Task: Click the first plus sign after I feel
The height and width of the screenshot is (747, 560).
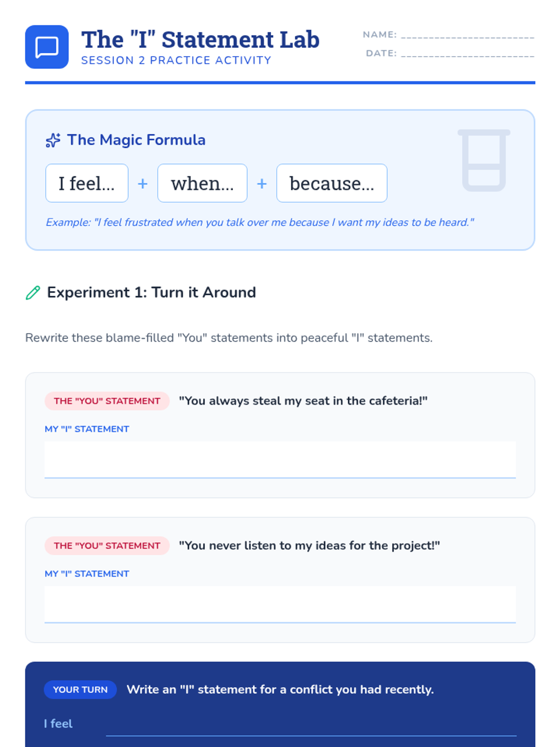Action: click(x=143, y=183)
